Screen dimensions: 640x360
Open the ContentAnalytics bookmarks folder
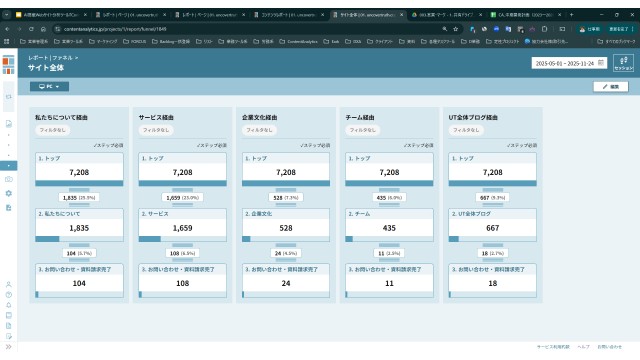(x=299, y=41)
